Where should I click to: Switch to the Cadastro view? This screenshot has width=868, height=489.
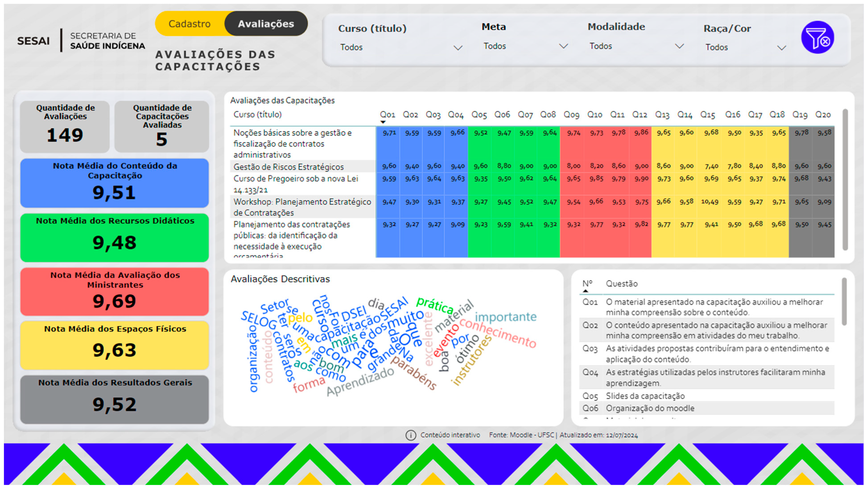(x=189, y=24)
